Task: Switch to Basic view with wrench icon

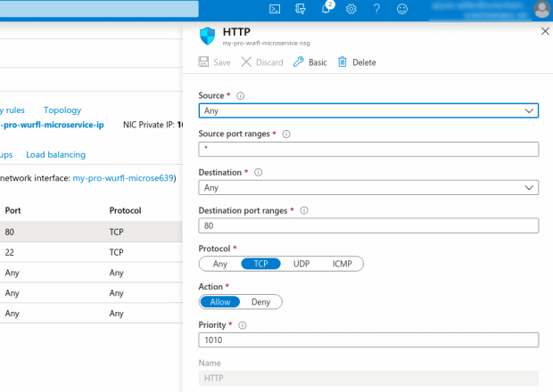Action: 310,62
